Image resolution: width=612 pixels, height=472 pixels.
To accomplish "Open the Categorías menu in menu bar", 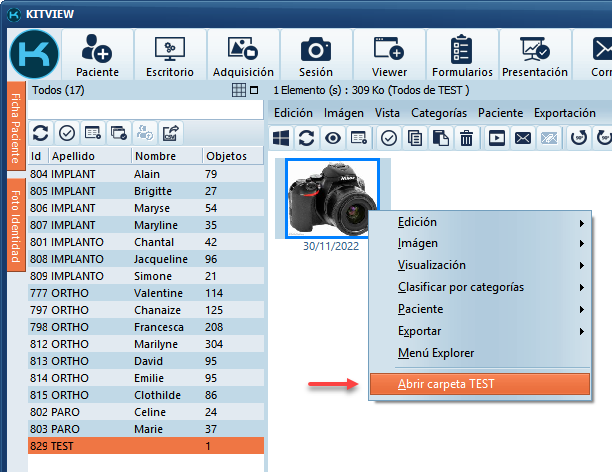I will (438, 113).
